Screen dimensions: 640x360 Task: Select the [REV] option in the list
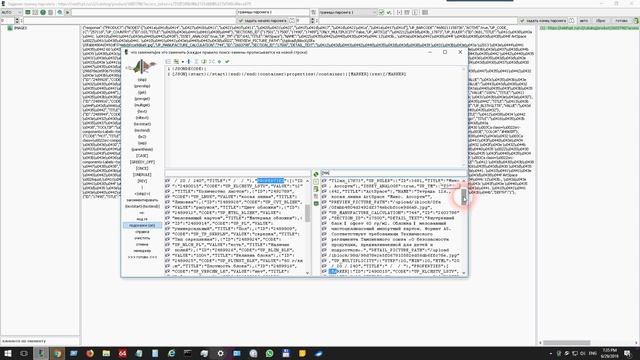[142, 181]
